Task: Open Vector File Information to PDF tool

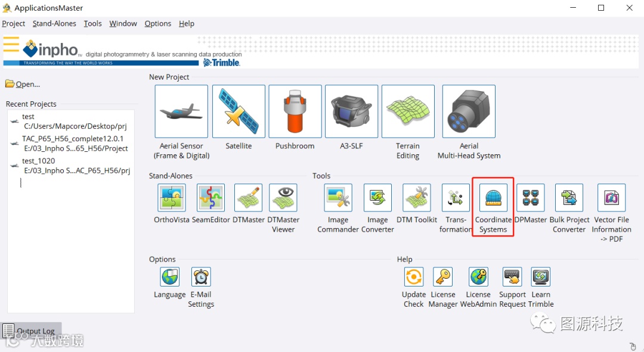Action: [x=612, y=198]
